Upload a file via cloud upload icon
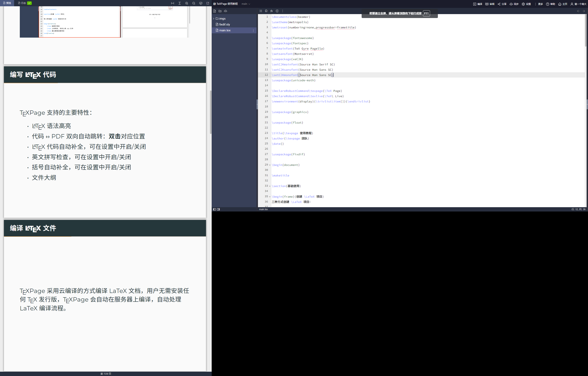Image resolution: width=588 pixels, height=376 pixels. (x=225, y=11)
